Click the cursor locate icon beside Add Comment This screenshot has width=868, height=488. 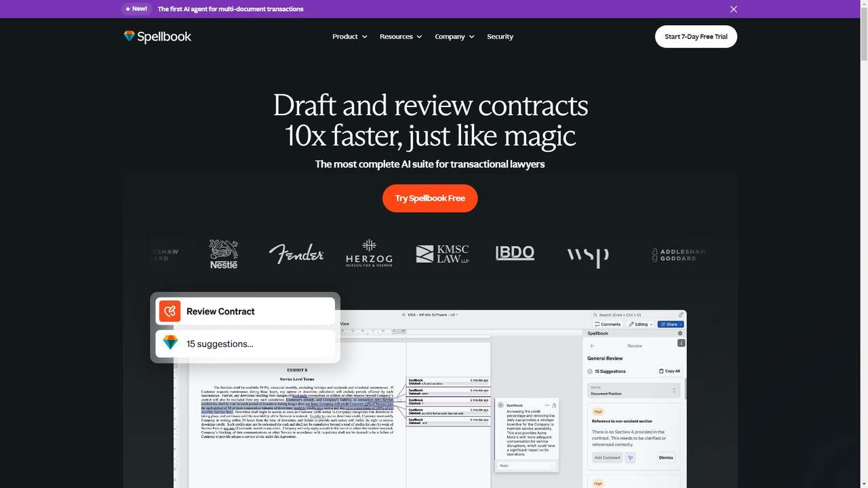click(630, 457)
